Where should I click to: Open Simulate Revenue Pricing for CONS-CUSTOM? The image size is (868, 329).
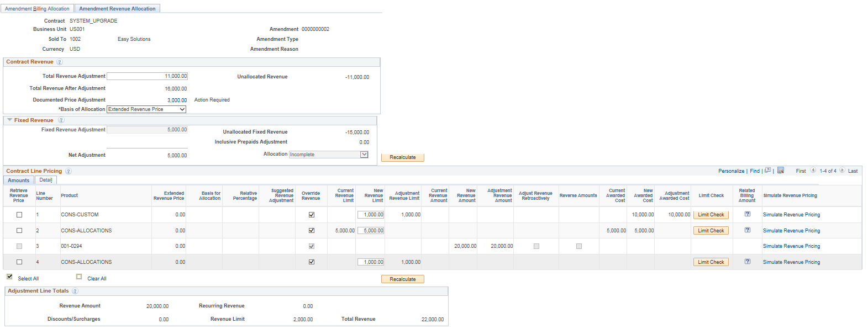pyautogui.click(x=791, y=215)
